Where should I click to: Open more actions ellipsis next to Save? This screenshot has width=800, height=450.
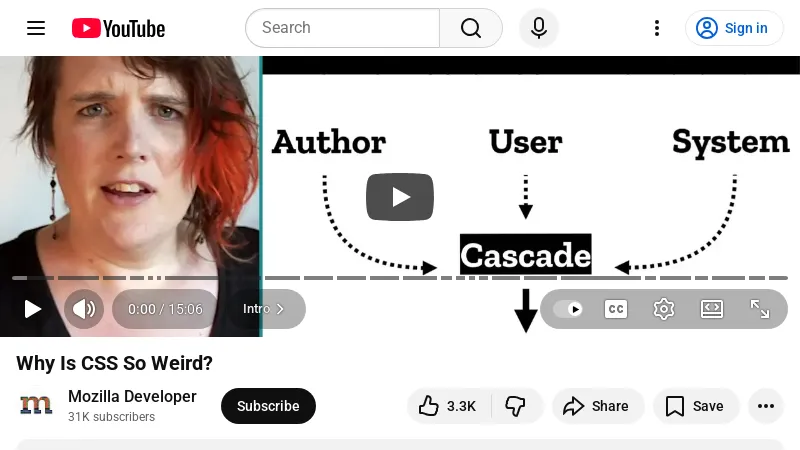tap(766, 406)
